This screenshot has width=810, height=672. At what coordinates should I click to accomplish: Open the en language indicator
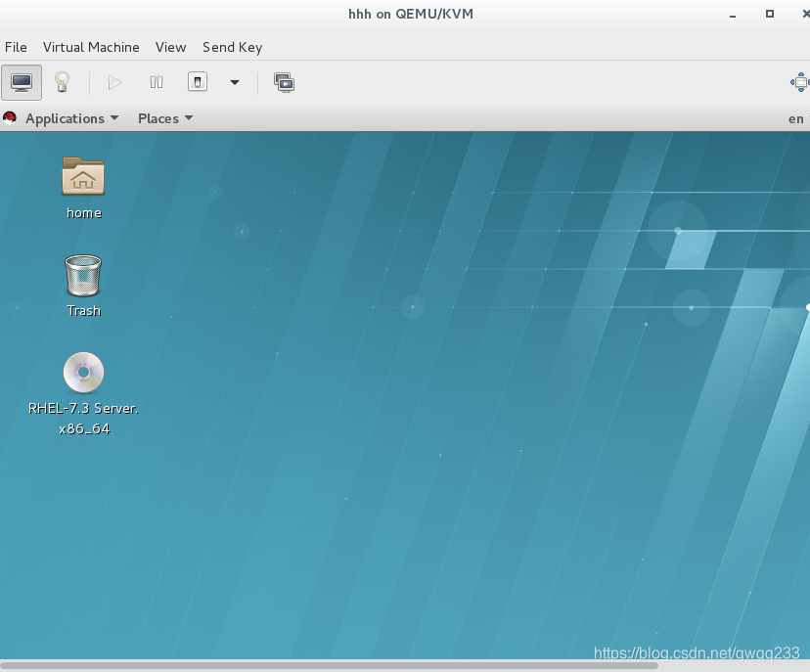pyautogui.click(x=797, y=118)
